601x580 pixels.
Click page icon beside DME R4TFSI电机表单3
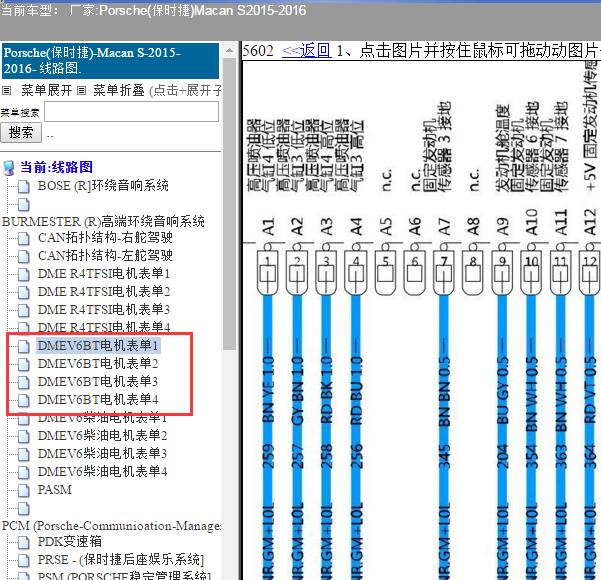(x=24, y=311)
